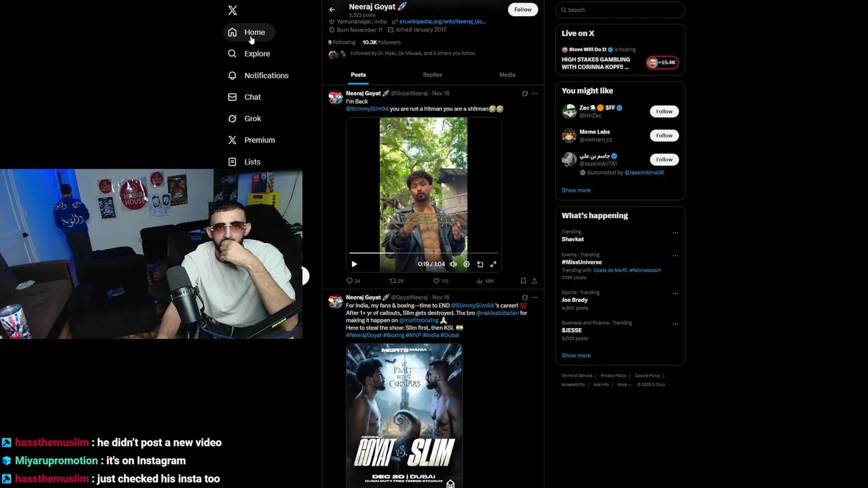Open Explore in the sidebar

249,54
